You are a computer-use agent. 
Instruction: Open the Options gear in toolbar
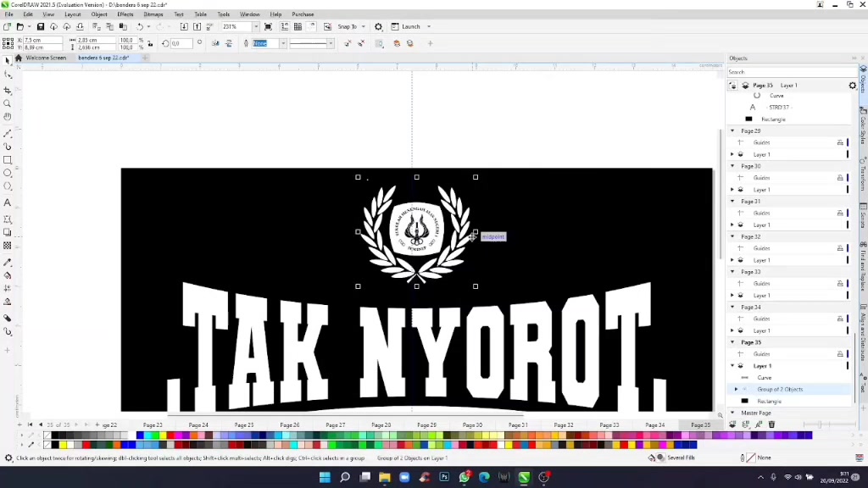pos(379,26)
